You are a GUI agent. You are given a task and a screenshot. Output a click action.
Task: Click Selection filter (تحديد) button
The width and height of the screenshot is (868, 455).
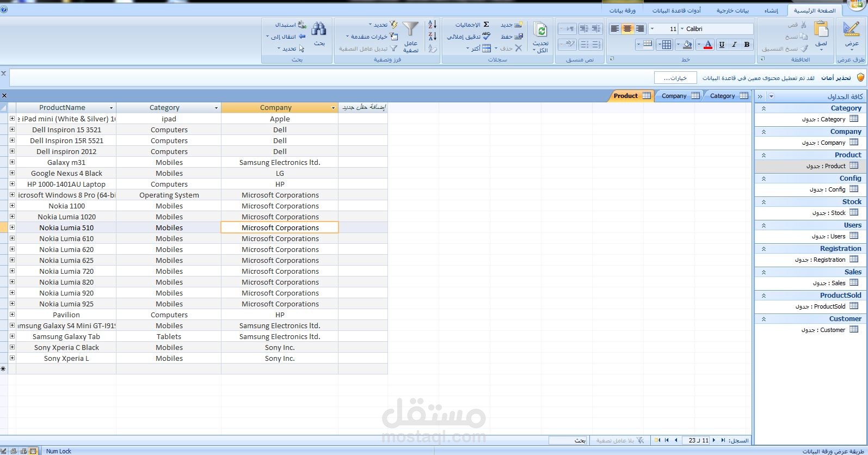[383, 24]
